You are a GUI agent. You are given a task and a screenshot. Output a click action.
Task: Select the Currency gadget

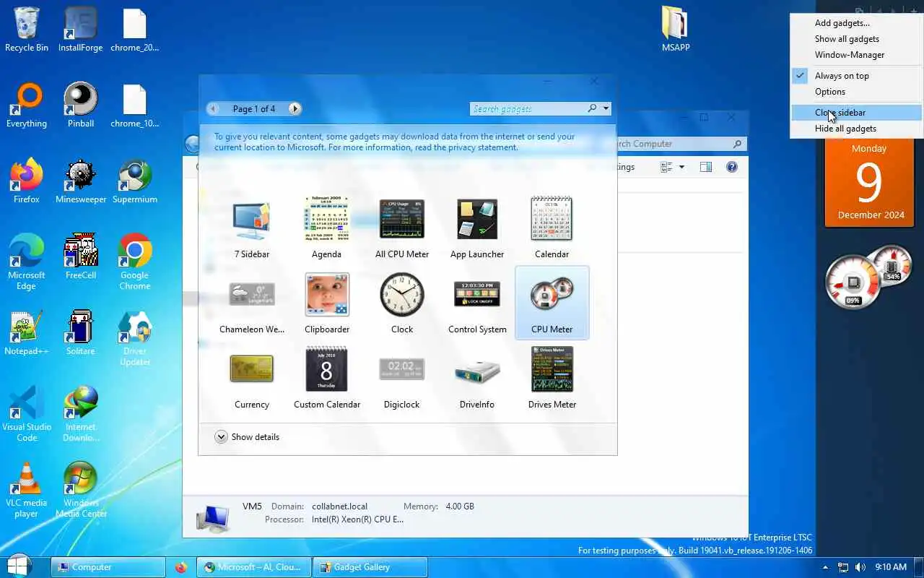point(252,378)
